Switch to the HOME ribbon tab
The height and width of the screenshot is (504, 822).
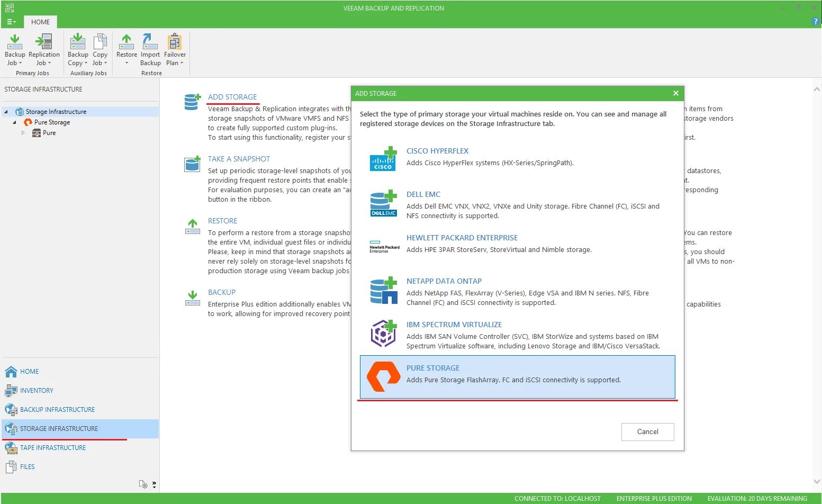click(x=40, y=22)
